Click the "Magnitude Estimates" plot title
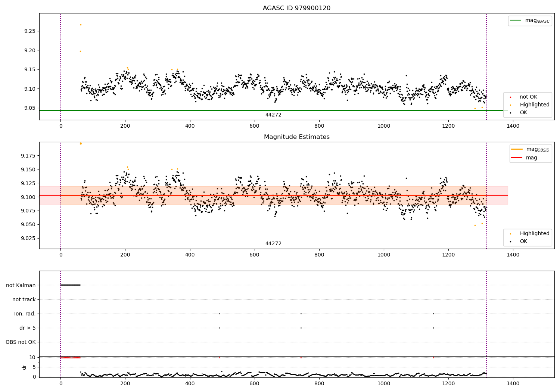Image resolution: width=560 pixels, height=392 pixels. tap(296, 137)
